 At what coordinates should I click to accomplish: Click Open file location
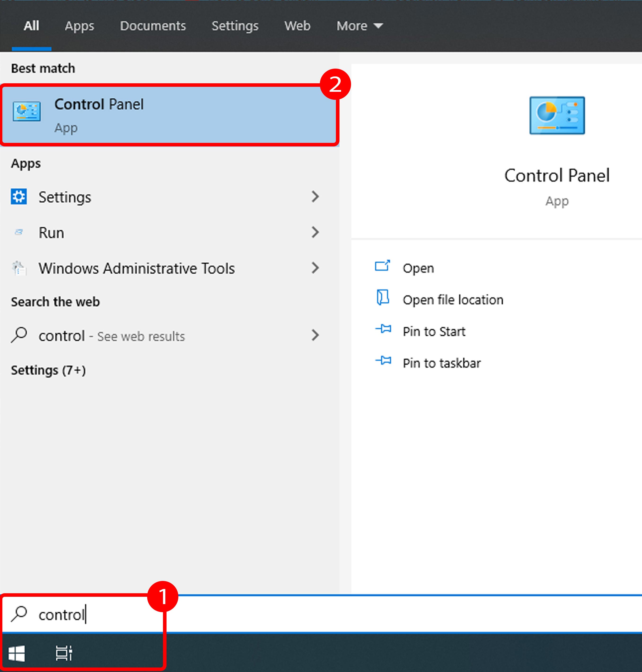[453, 300]
